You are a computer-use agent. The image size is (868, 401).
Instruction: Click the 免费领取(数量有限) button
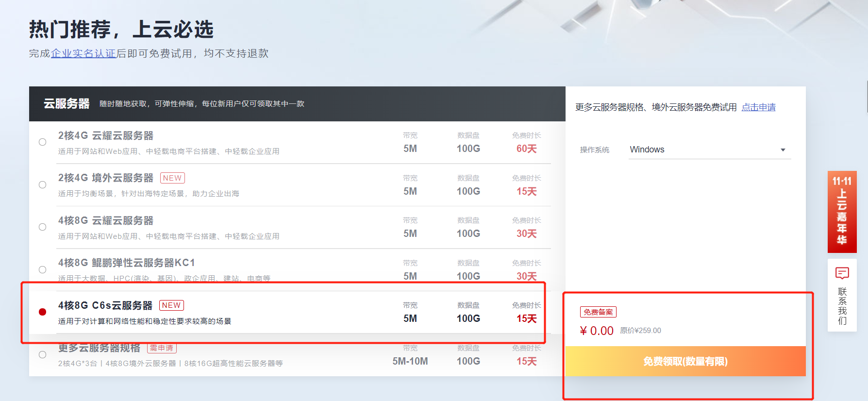[685, 361]
